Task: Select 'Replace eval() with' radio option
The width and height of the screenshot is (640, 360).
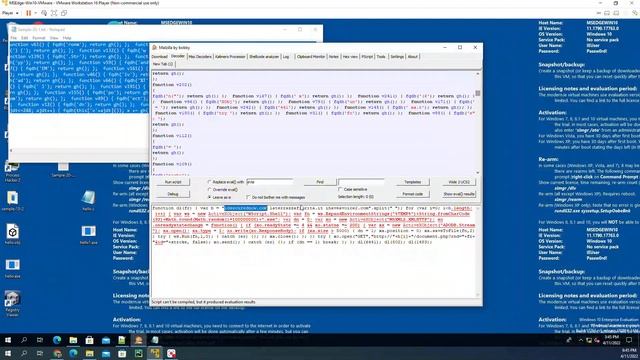Action: pyautogui.click(x=209, y=182)
